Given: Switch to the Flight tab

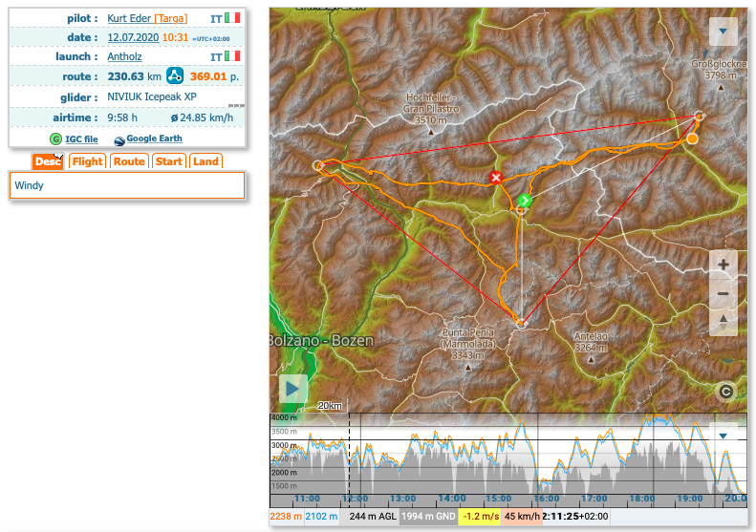Looking at the screenshot, I should click(87, 161).
